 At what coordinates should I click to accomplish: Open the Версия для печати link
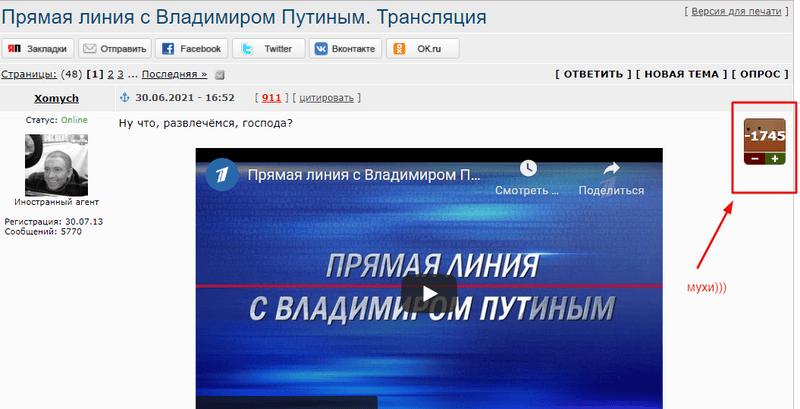coord(736,11)
